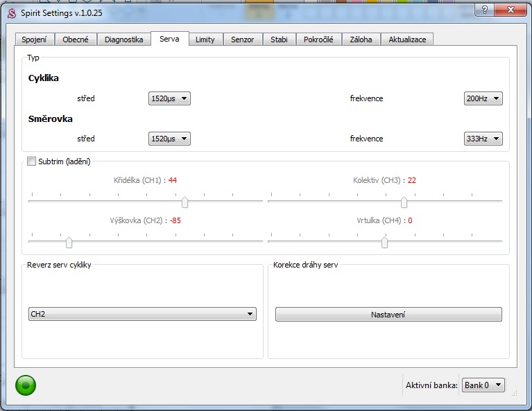Open the Reverz serv cykliky CH2 dropdown
This screenshot has height=411, width=532.
point(142,314)
